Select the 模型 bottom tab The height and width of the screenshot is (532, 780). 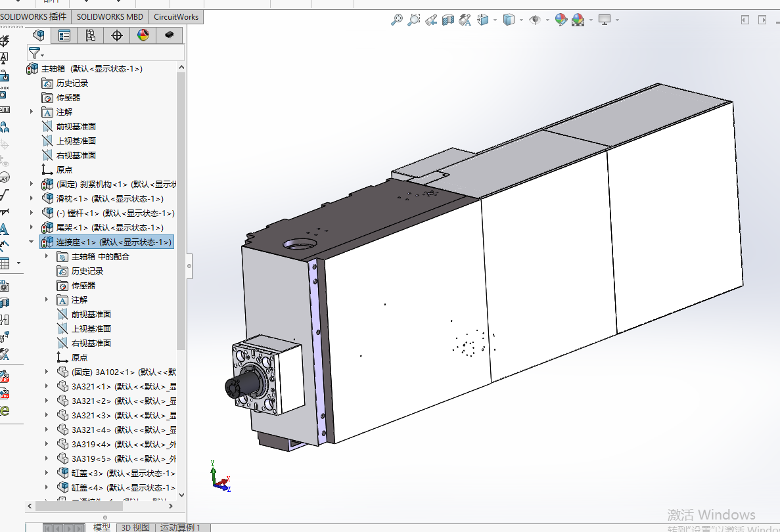(x=102, y=527)
